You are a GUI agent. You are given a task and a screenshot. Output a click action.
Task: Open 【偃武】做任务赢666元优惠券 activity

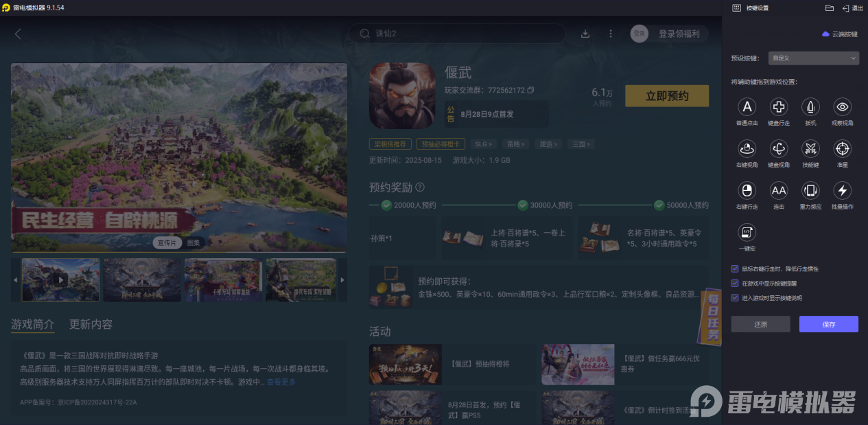[624, 365]
